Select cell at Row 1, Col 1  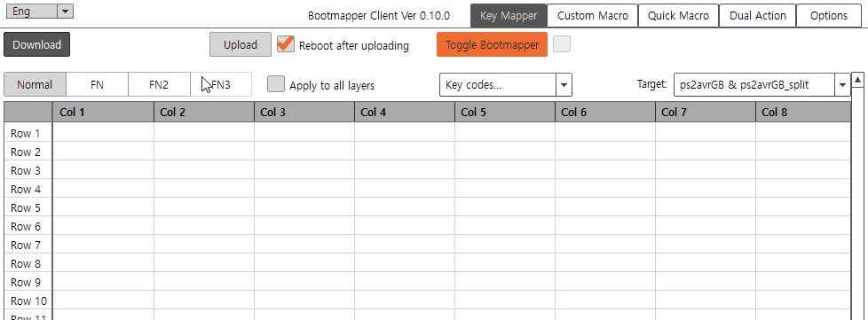[104, 133]
